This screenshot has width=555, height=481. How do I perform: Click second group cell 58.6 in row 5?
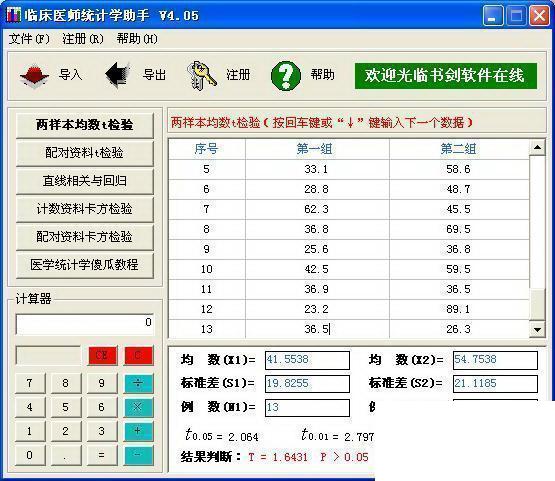(459, 170)
